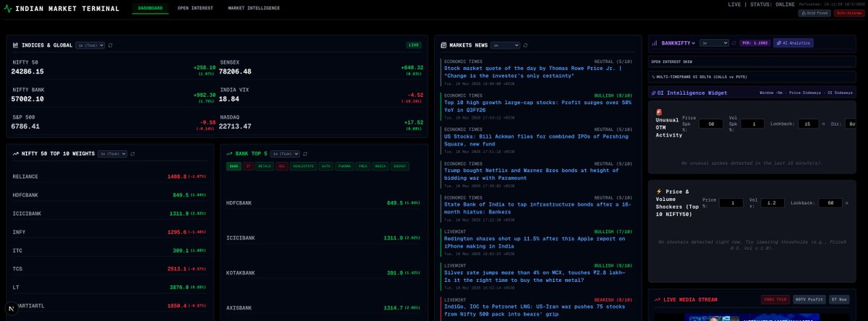Select the PHARMA sector filter chip
Viewport: 868px width, 321px height.
click(345, 166)
